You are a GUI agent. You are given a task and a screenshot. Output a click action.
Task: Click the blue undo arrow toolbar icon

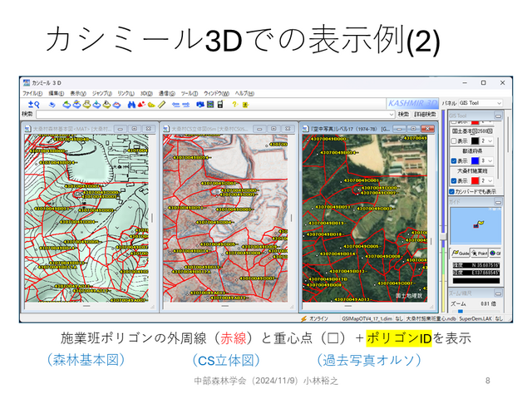click(52, 105)
